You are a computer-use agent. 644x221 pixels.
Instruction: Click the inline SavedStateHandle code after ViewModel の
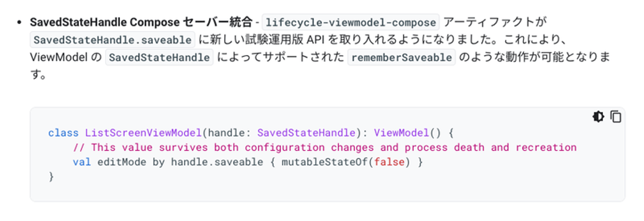click(x=159, y=58)
